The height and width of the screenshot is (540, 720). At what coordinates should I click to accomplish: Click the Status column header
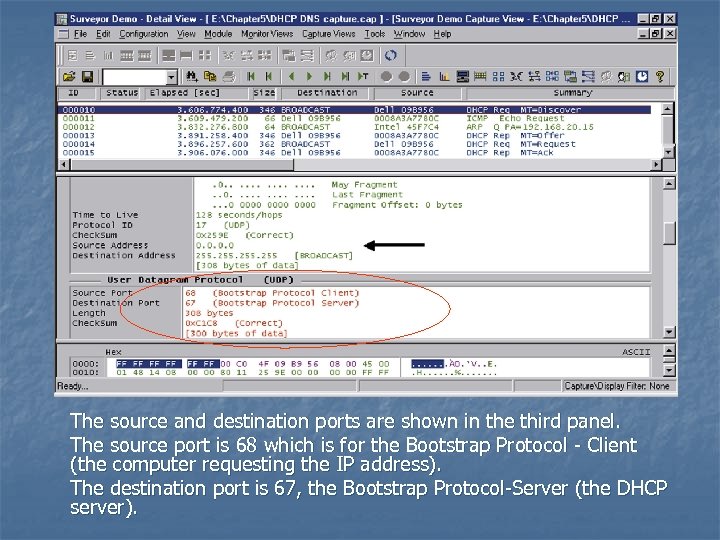tap(122, 93)
